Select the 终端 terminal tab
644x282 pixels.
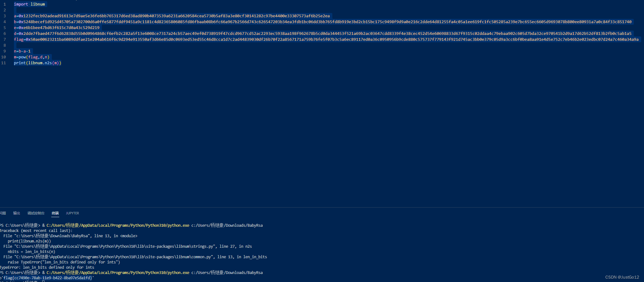pyautogui.click(x=55, y=213)
